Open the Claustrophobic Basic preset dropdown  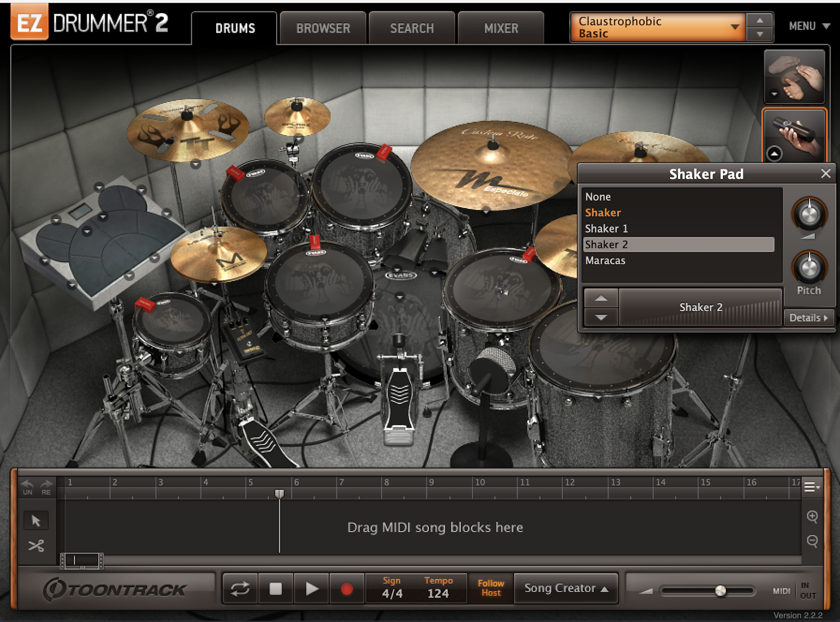658,27
